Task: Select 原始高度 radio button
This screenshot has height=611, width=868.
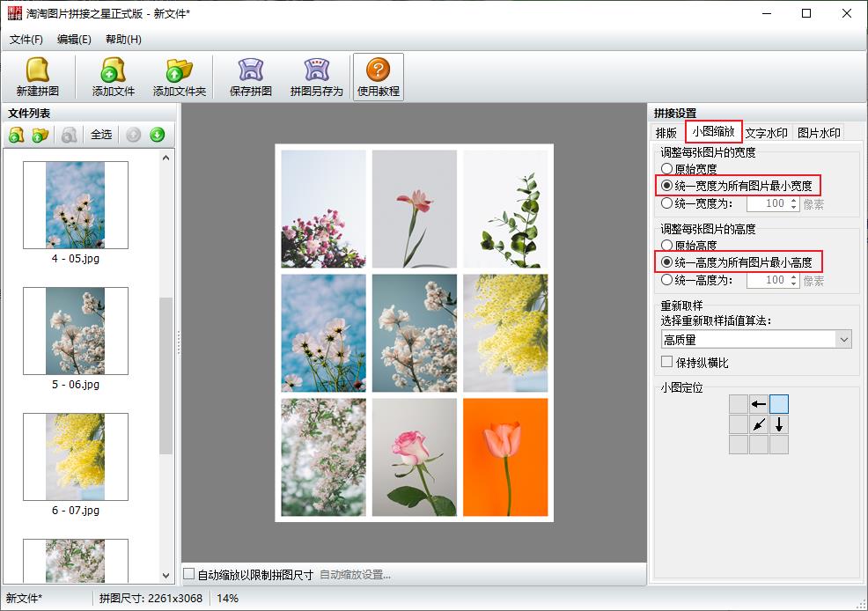Action: [667, 245]
